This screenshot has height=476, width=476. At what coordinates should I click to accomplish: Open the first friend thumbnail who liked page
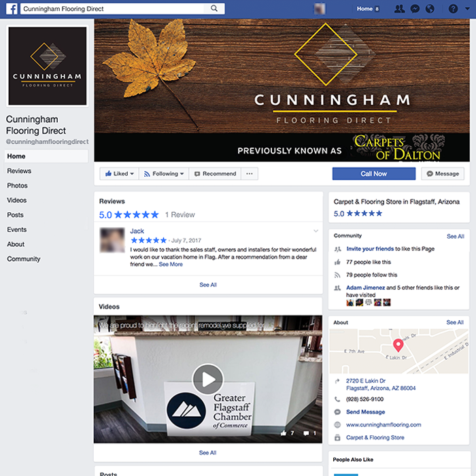pyautogui.click(x=350, y=303)
